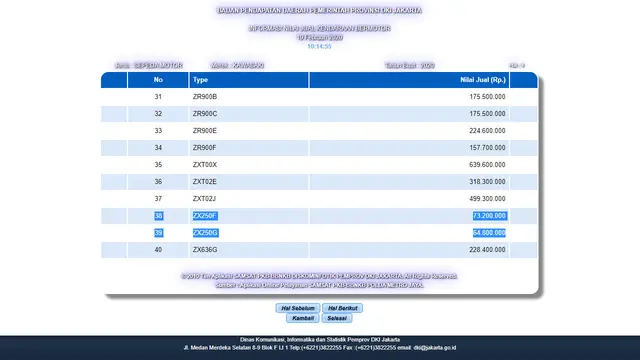Select the No column header
This screenshot has width=640, height=360.
click(x=158, y=80)
